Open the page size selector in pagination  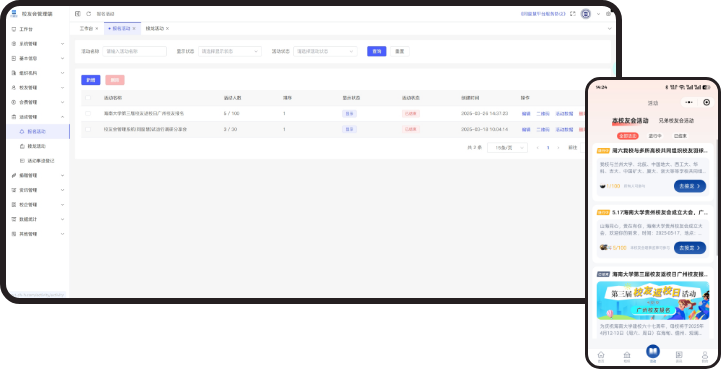[507, 148]
